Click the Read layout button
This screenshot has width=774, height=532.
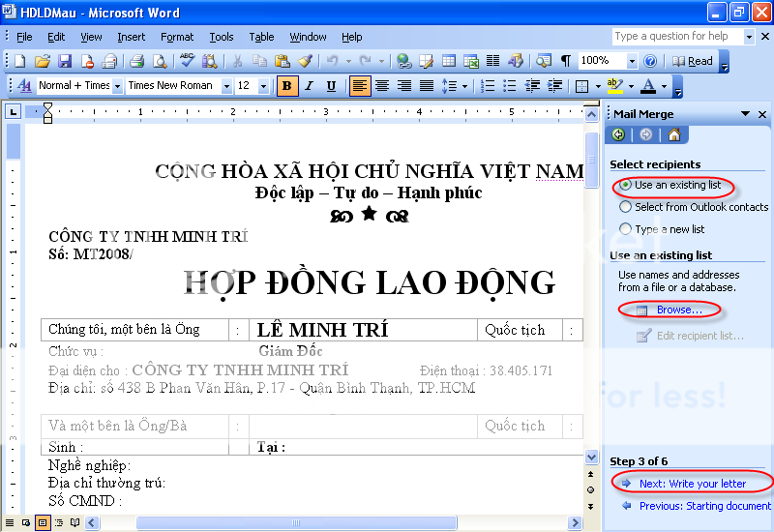693,61
